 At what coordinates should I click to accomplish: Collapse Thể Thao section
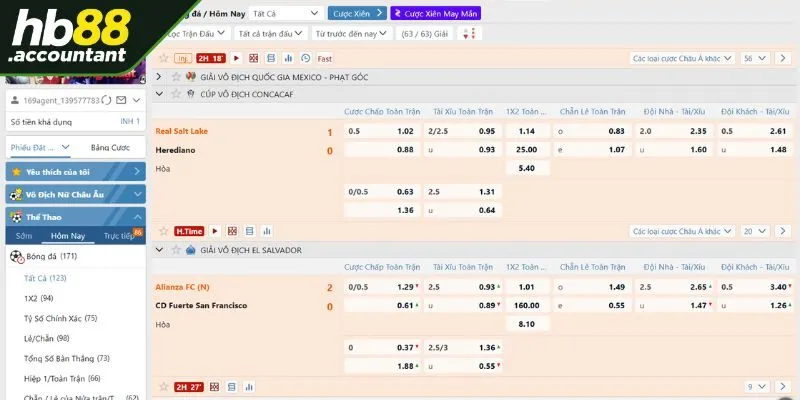click(x=76, y=217)
